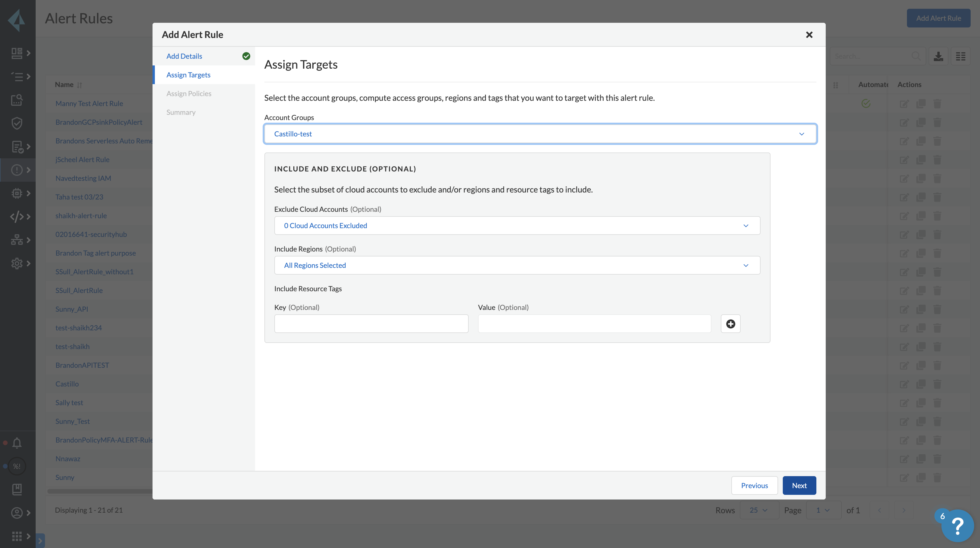The height and width of the screenshot is (548, 980).
Task: Click the notifications bell icon
Action: point(17,443)
